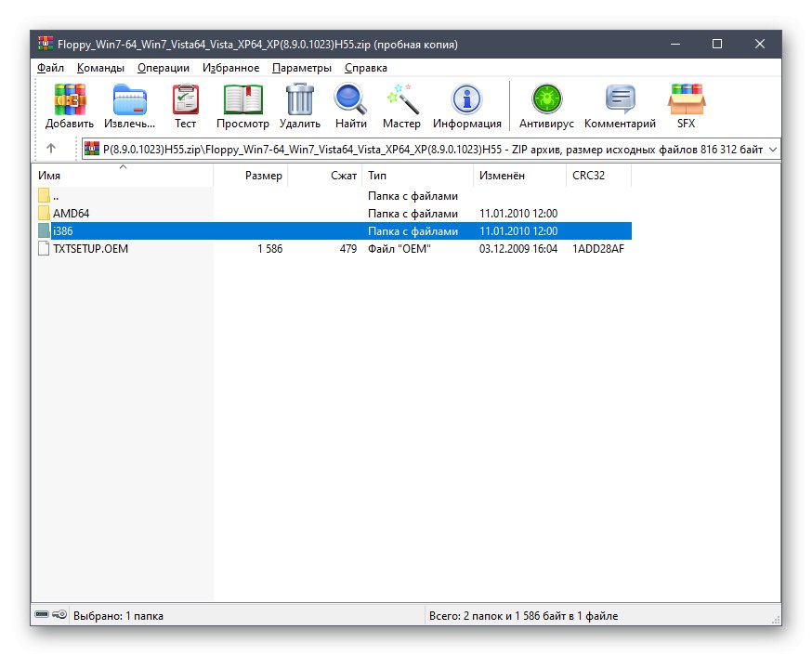Click the 1ADD28AF CRC32 value
Screen dimensions: 812x656
coord(598,248)
